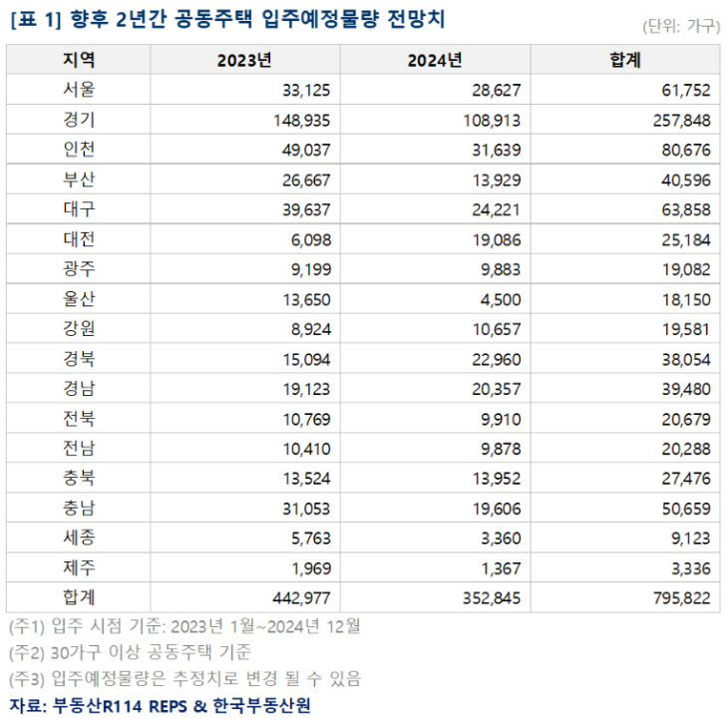Select the '부산' row label

[x=79, y=180]
